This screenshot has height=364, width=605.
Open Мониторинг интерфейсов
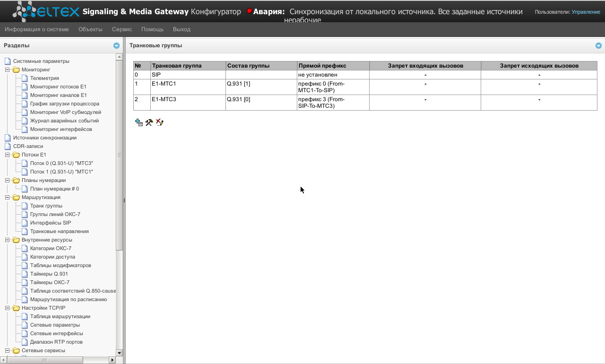point(61,129)
